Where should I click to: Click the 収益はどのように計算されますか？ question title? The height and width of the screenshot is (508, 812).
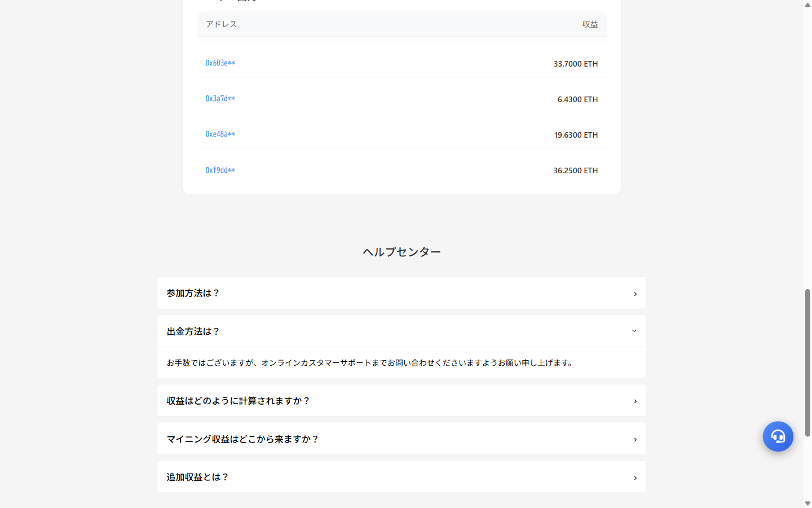click(239, 401)
